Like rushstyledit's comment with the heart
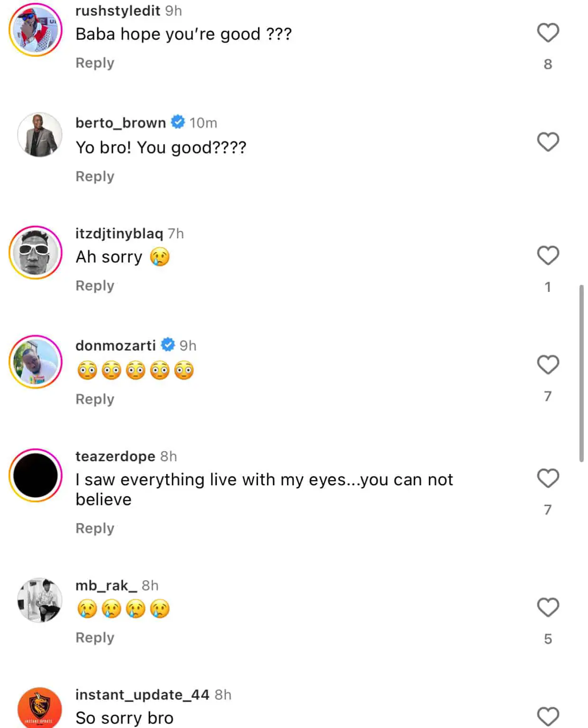 click(x=548, y=33)
